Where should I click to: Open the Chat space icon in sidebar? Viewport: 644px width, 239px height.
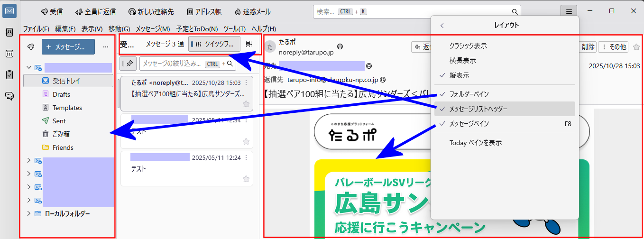click(x=9, y=96)
